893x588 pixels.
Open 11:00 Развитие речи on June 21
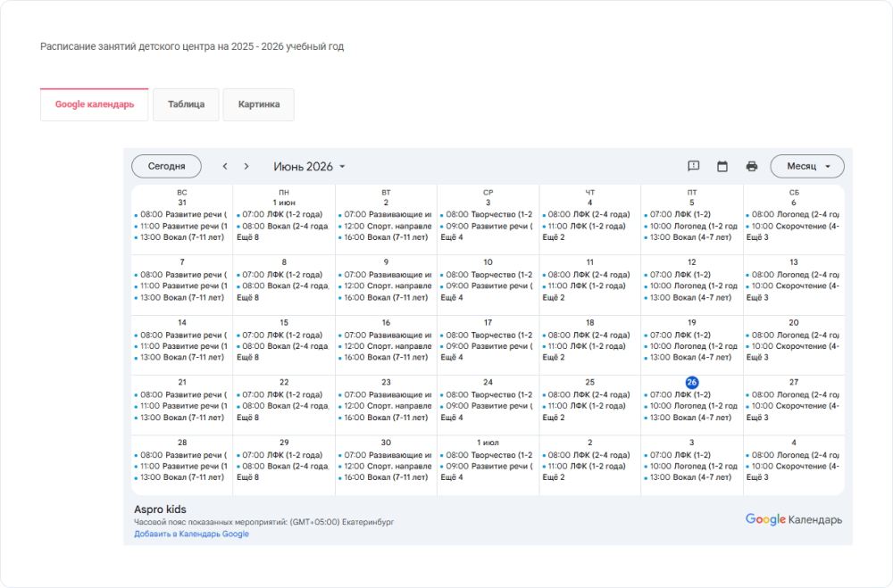(x=181, y=406)
